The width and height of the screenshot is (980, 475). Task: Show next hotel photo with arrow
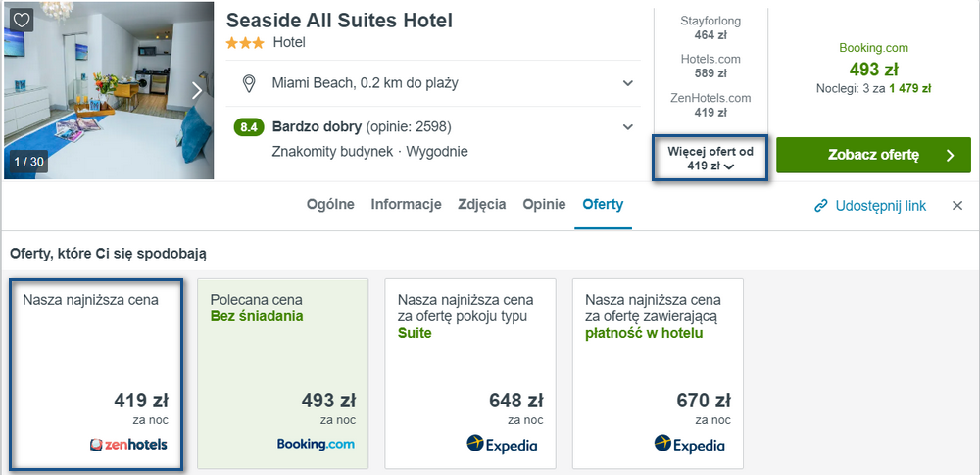197,91
